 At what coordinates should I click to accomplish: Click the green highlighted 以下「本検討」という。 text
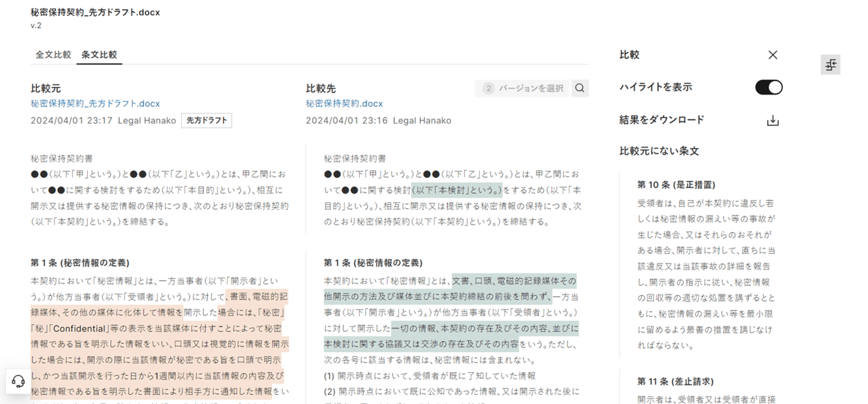[x=457, y=190]
